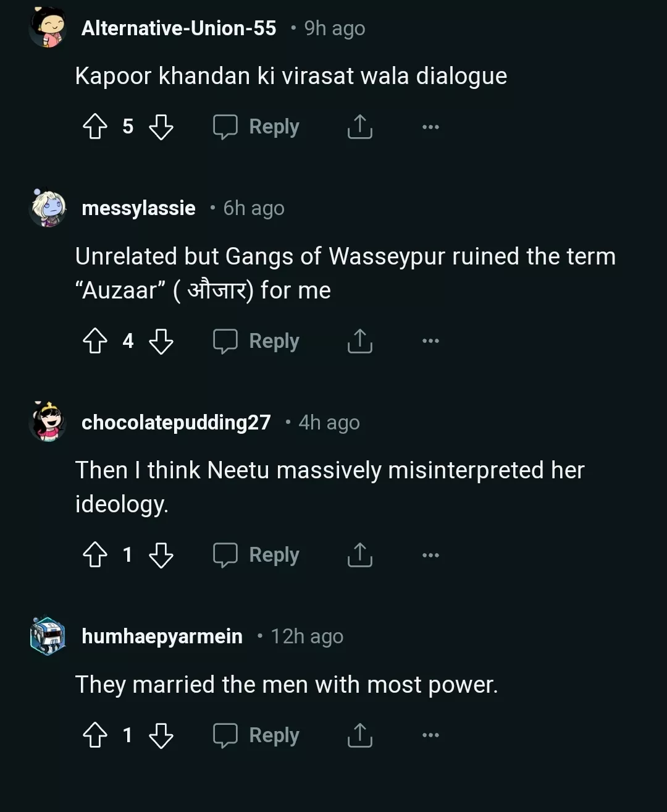Reply to humhaepyarmein's comment

pyautogui.click(x=257, y=735)
